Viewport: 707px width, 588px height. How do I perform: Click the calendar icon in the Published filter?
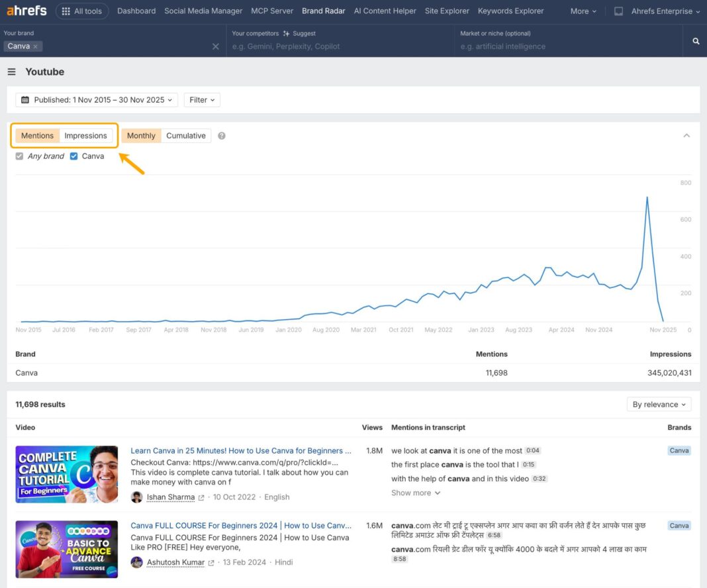tap(24, 99)
